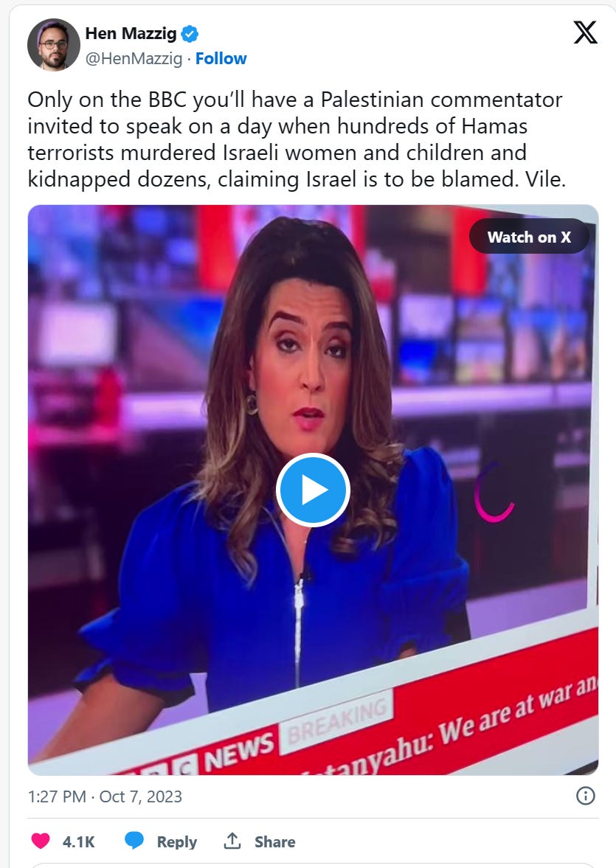Open the @HenMazzig handle link
The image size is (616, 868).
pos(134,59)
